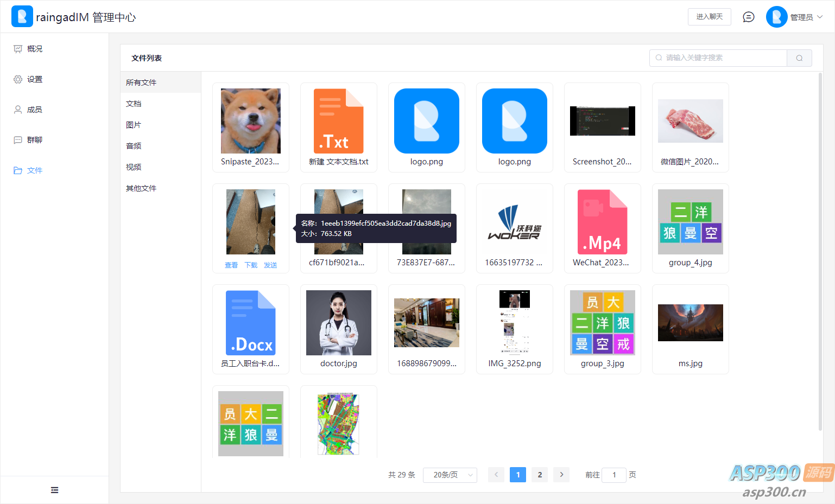Filter by 文档 category
This screenshot has height=504, width=835.
pos(161,104)
